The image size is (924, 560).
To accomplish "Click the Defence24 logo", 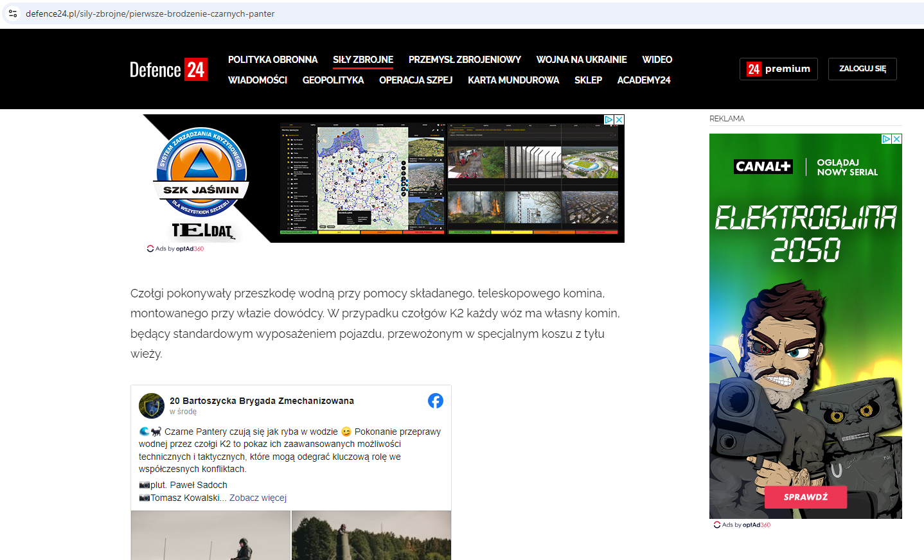I will pos(168,69).
